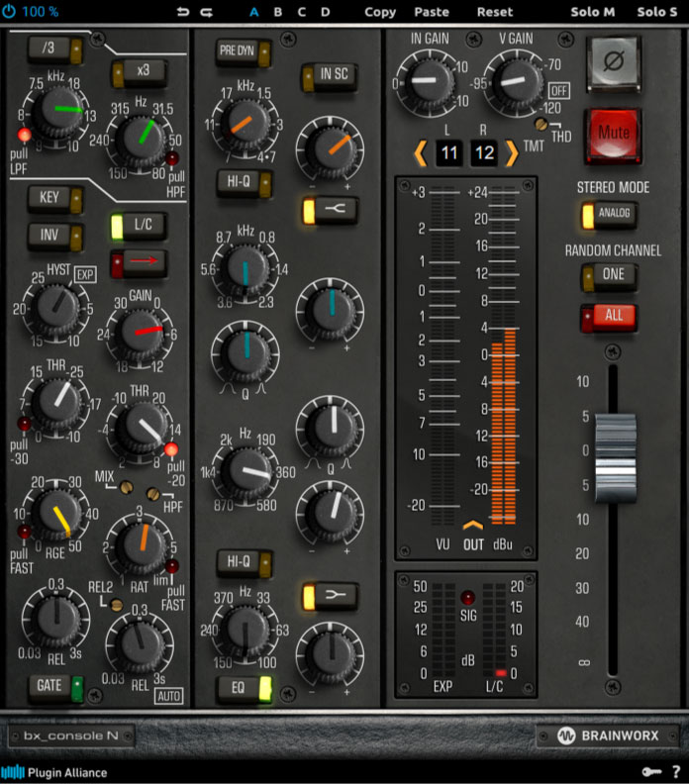
Task: Click the OUT meter caret arrow
Action: (x=473, y=525)
